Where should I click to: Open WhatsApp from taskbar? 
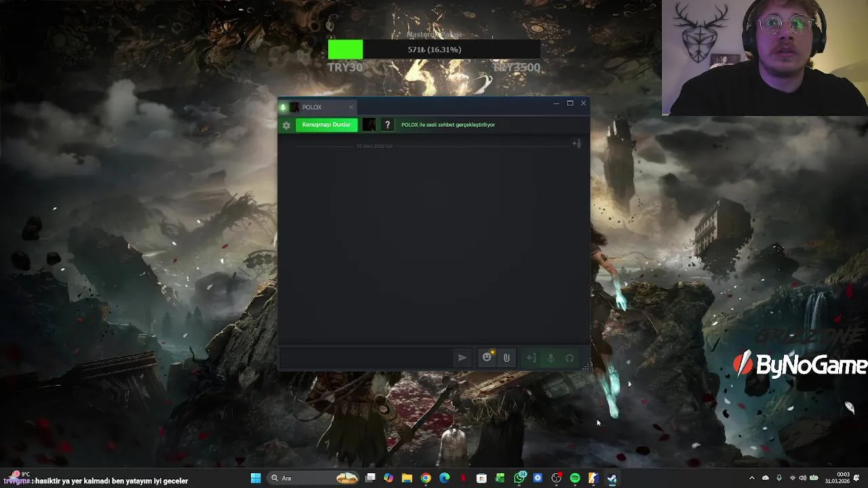(x=519, y=478)
